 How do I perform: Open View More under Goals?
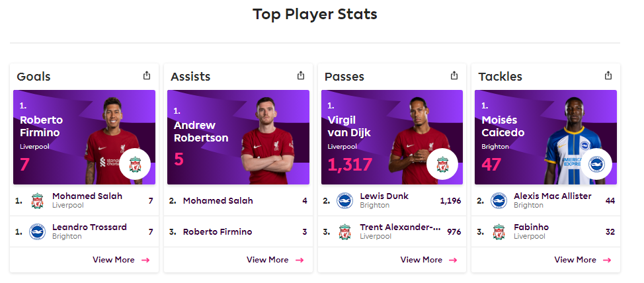point(121,260)
